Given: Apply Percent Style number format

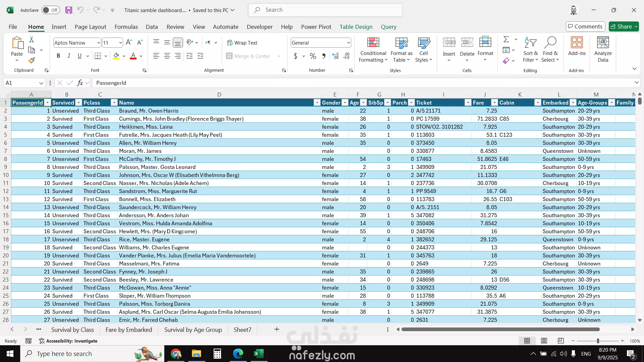Looking at the screenshot, I should (x=313, y=56).
